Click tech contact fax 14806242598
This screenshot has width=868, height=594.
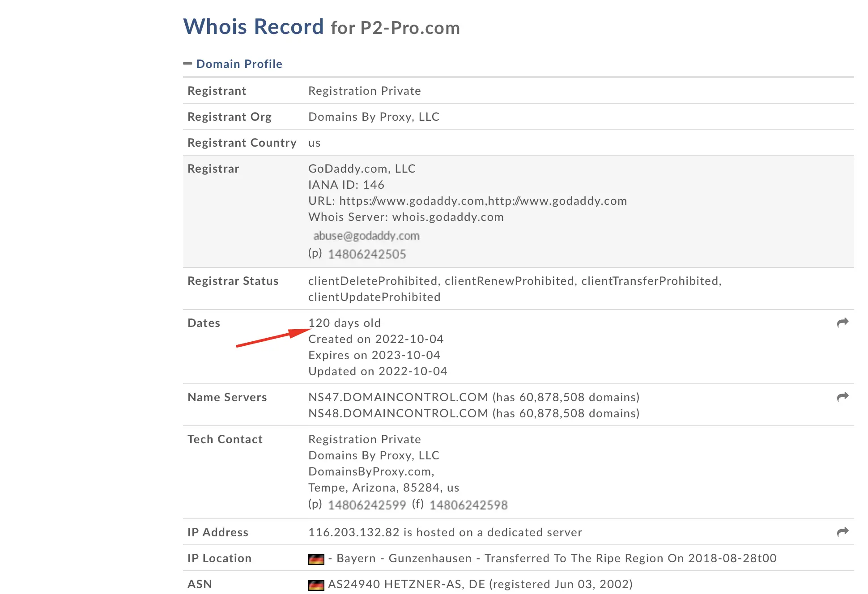tap(468, 505)
